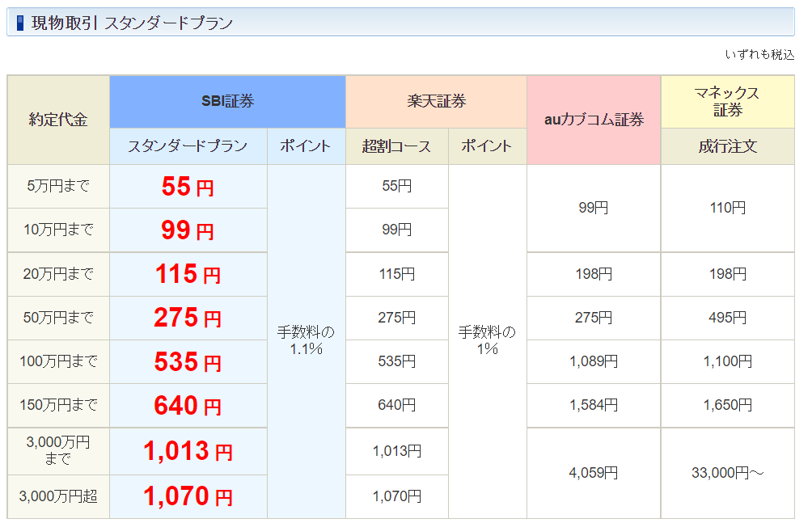Click the 33,000円〜 fee cell

tap(728, 473)
